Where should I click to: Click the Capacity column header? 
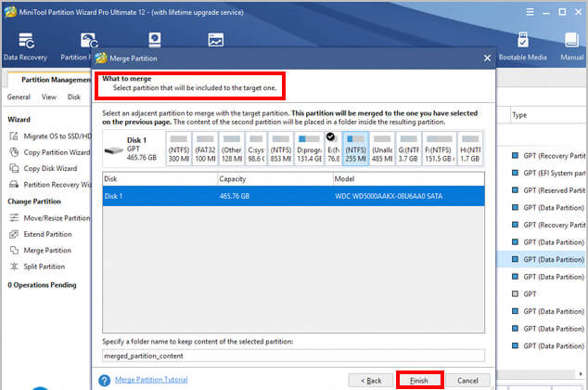pyautogui.click(x=275, y=178)
